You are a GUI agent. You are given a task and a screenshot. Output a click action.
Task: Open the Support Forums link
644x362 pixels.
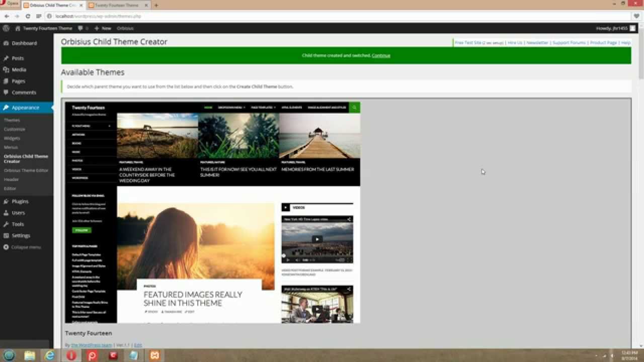point(569,43)
